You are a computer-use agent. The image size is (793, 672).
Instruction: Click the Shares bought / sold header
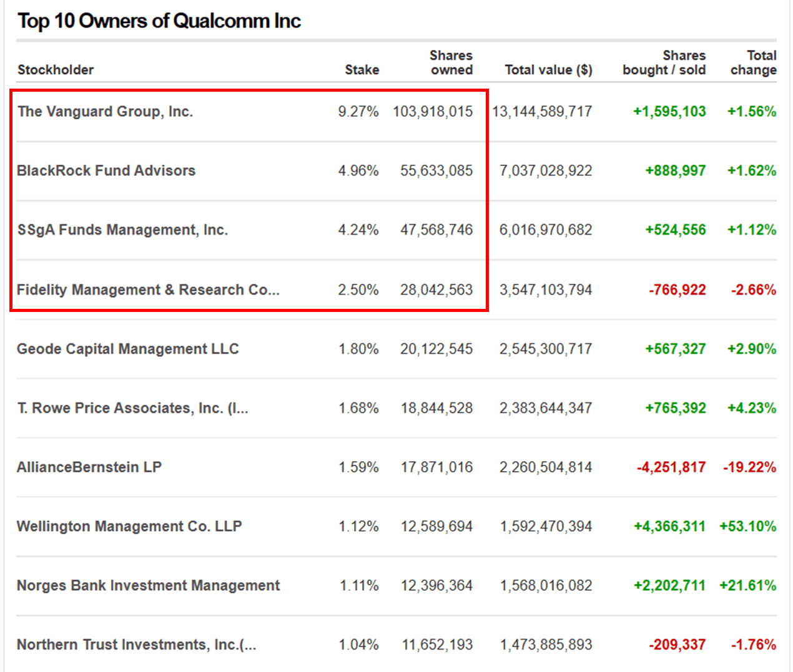click(x=664, y=63)
